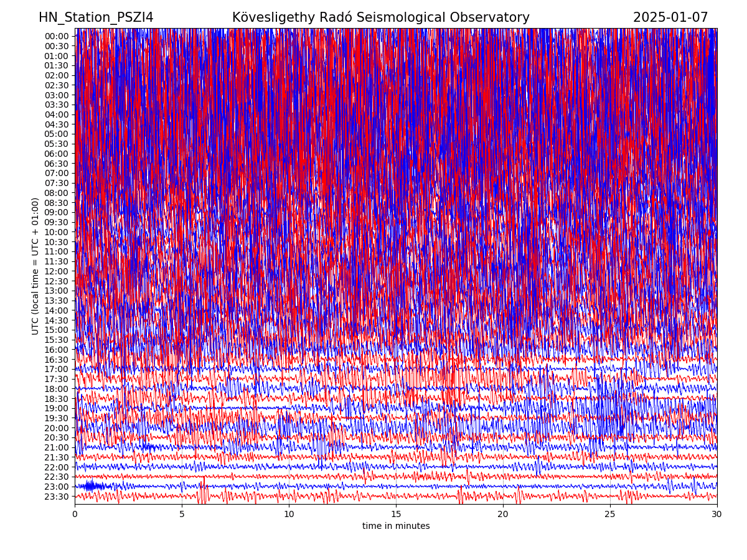Screen dimensions: 747x560
Task: Click the 06:30 time row label
Action: (57, 163)
